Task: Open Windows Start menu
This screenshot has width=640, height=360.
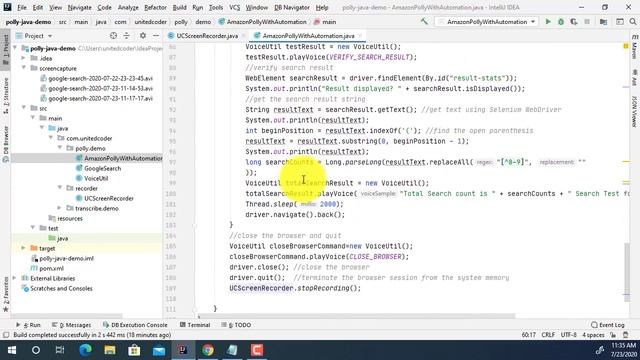Action: tap(11, 350)
